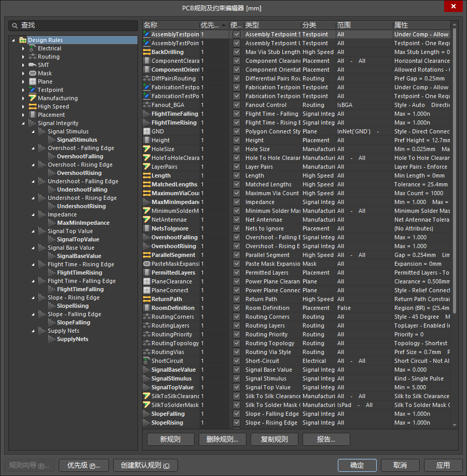
Task: Click the PlaneConnect rule icon
Action: pyautogui.click(x=147, y=290)
